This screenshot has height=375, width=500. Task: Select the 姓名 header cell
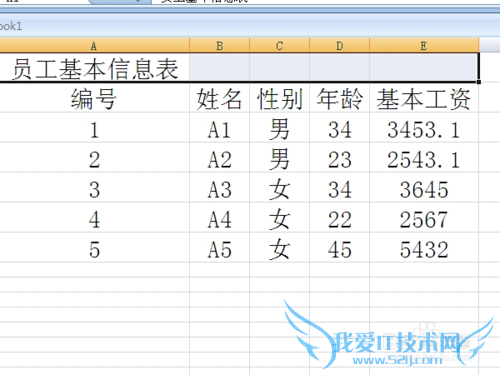pos(219,98)
